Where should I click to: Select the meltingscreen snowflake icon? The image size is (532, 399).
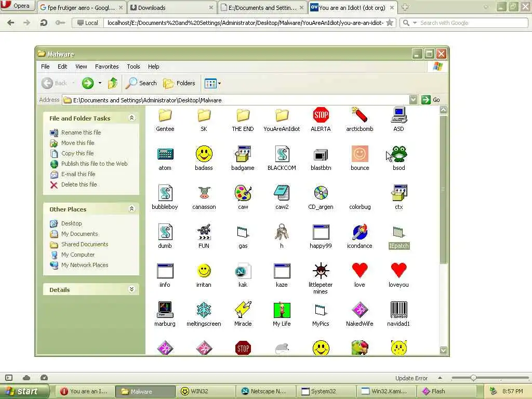(204, 311)
